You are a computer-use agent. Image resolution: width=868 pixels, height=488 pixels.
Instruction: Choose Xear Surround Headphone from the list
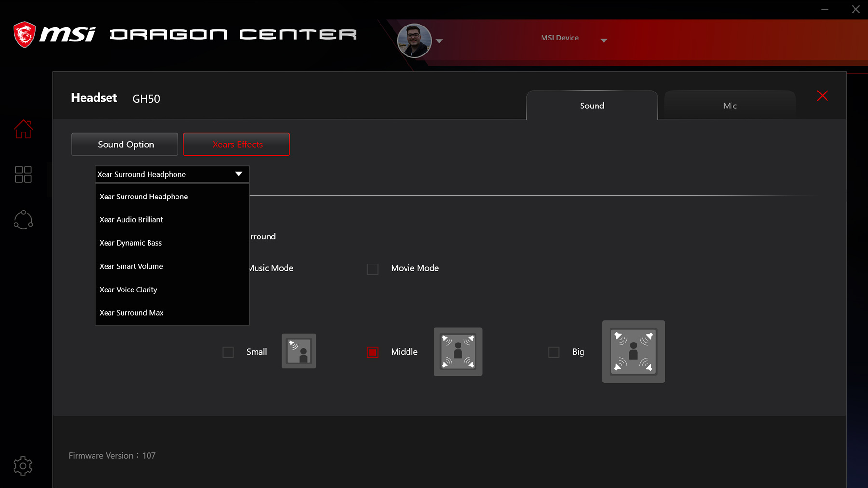172,197
